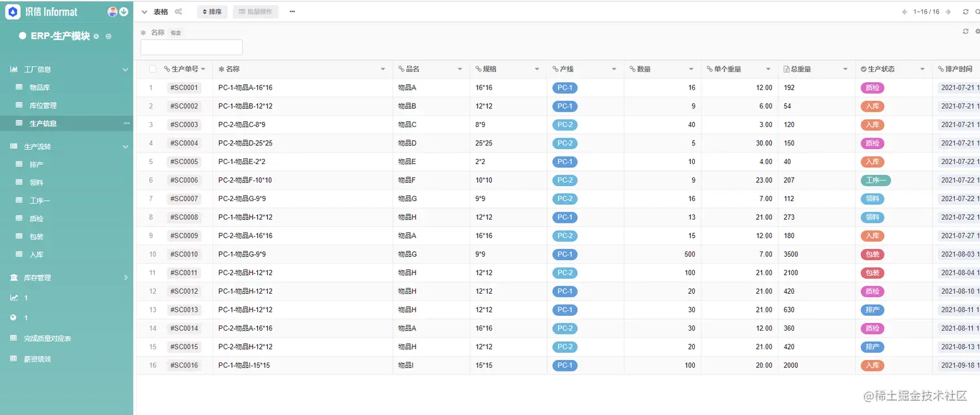This screenshot has width=980, height=415.
Task: Click the 表格 view settings icon
Action: coord(178,12)
